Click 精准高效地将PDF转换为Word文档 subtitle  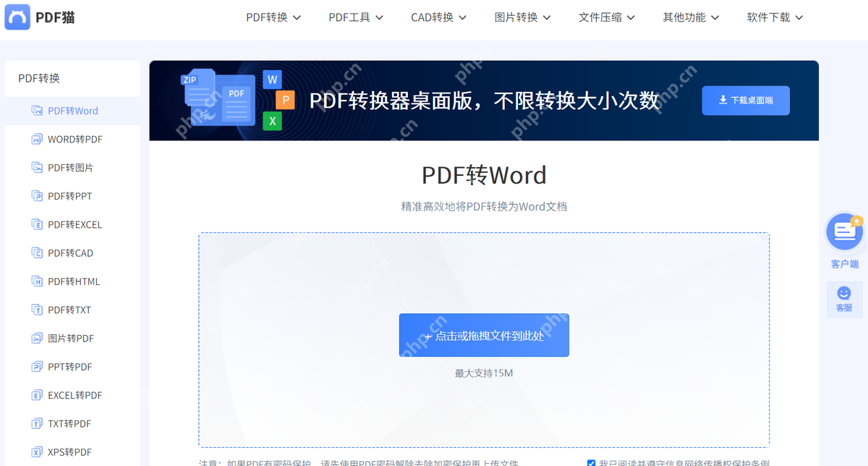[x=484, y=207]
